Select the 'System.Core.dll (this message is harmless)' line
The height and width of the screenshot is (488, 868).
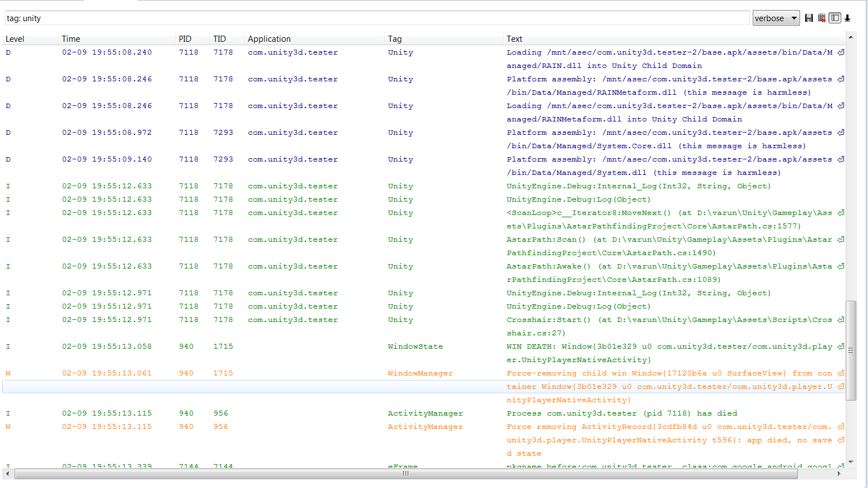point(656,146)
